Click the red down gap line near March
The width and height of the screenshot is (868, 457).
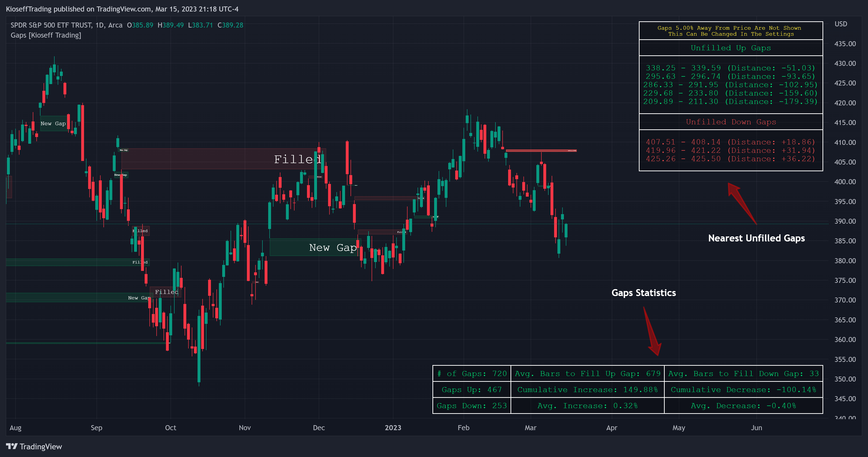pyautogui.click(x=541, y=151)
